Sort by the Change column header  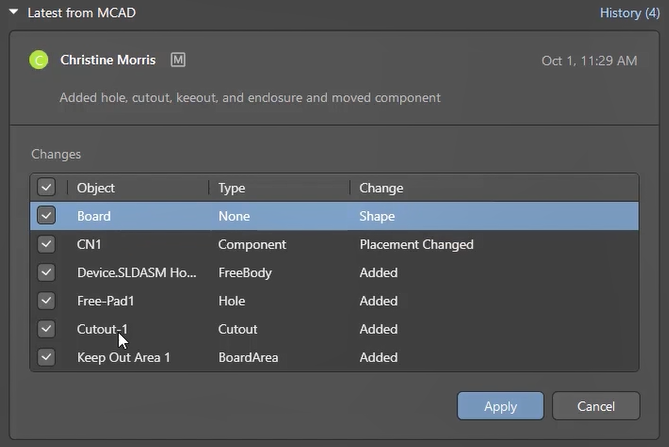(x=381, y=188)
